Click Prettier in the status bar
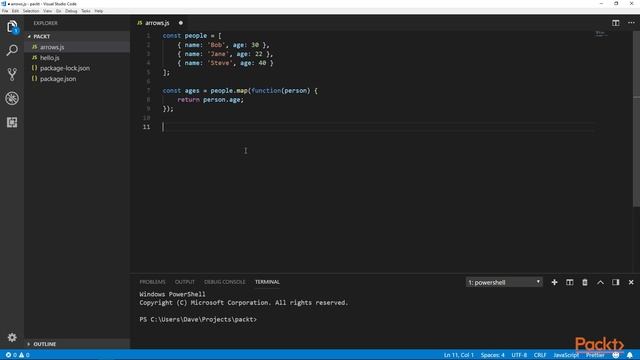This screenshot has height=360, width=640. tap(595, 355)
